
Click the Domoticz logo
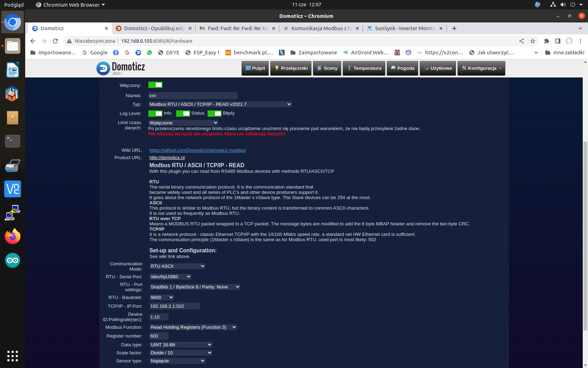coord(121,68)
